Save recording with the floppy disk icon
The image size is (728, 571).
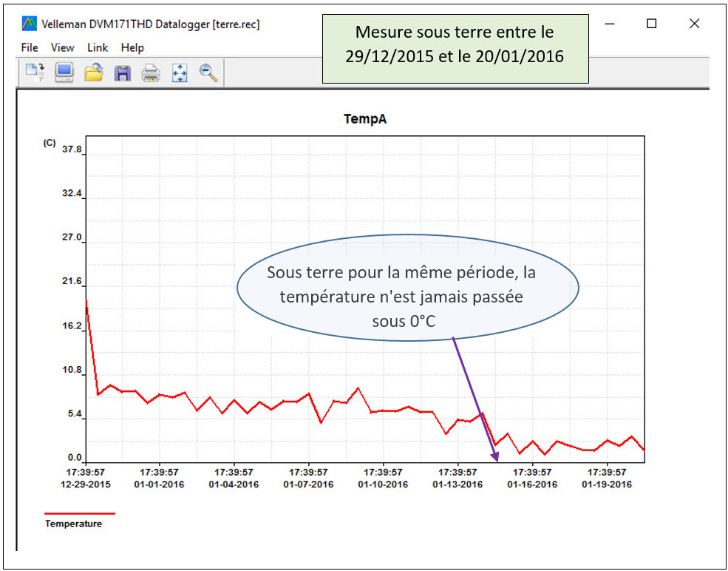pos(122,72)
